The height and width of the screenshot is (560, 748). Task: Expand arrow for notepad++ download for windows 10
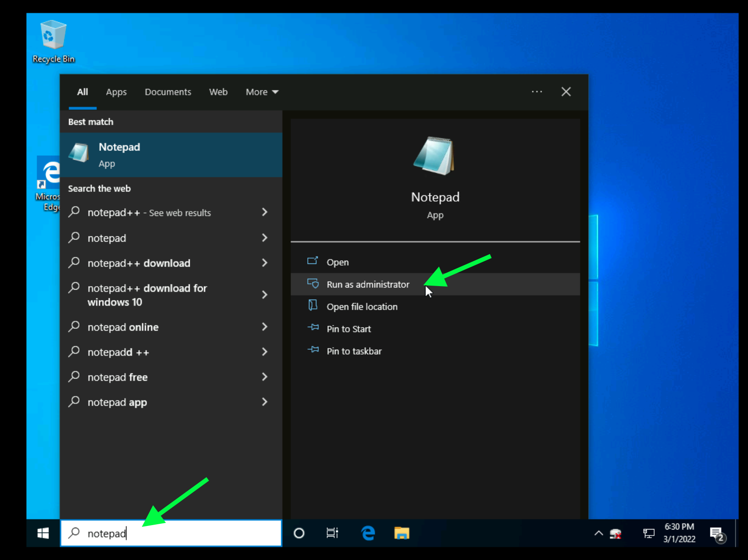pos(264,295)
